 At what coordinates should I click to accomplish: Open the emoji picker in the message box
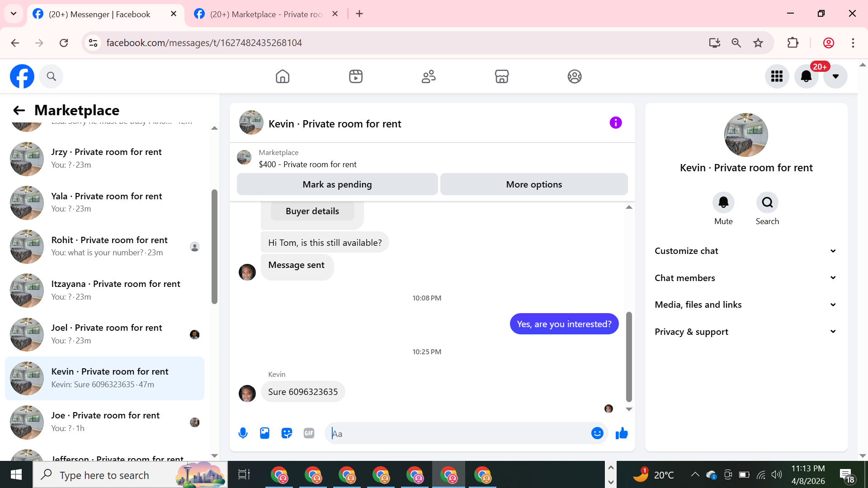click(x=597, y=433)
